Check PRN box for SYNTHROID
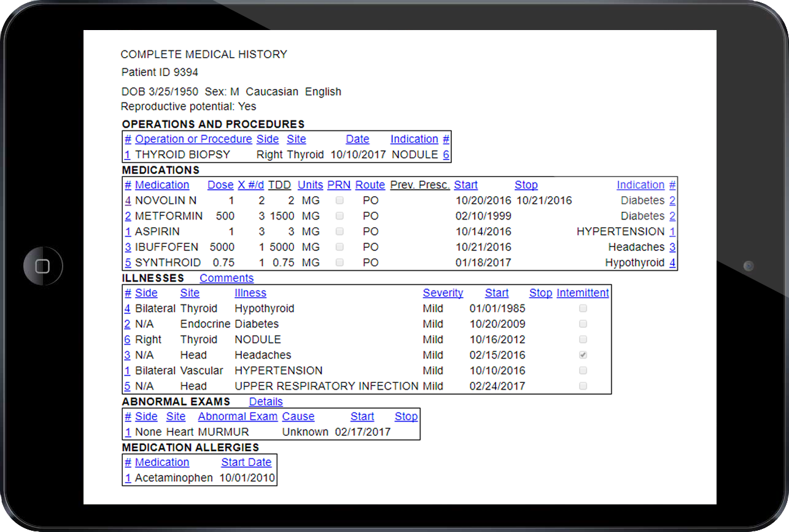The image size is (789, 532). point(340,263)
